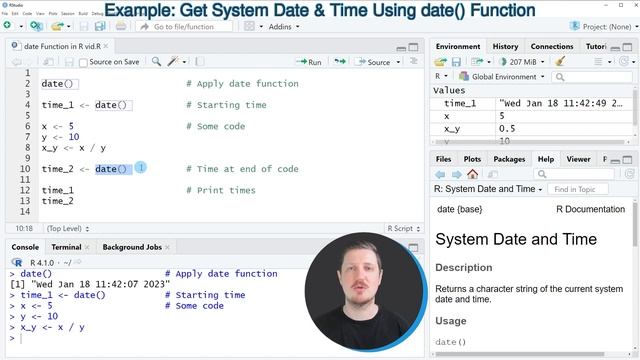This screenshot has width=640, height=360.
Task: Click the time_1 variable row in Environment
Action: coord(531,103)
